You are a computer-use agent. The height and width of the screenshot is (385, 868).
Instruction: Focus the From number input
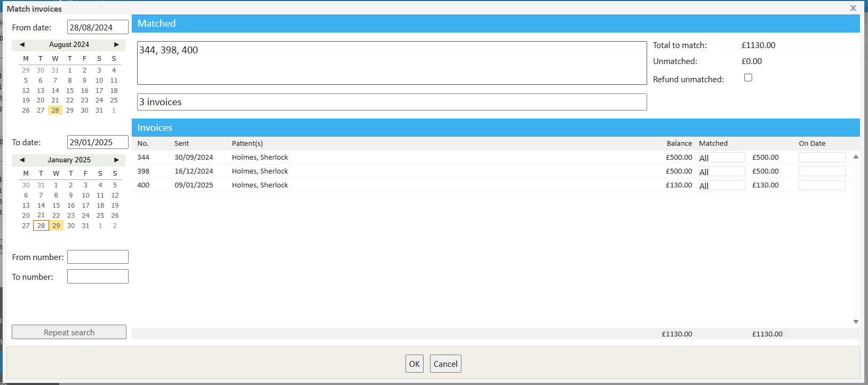[x=98, y=257]
